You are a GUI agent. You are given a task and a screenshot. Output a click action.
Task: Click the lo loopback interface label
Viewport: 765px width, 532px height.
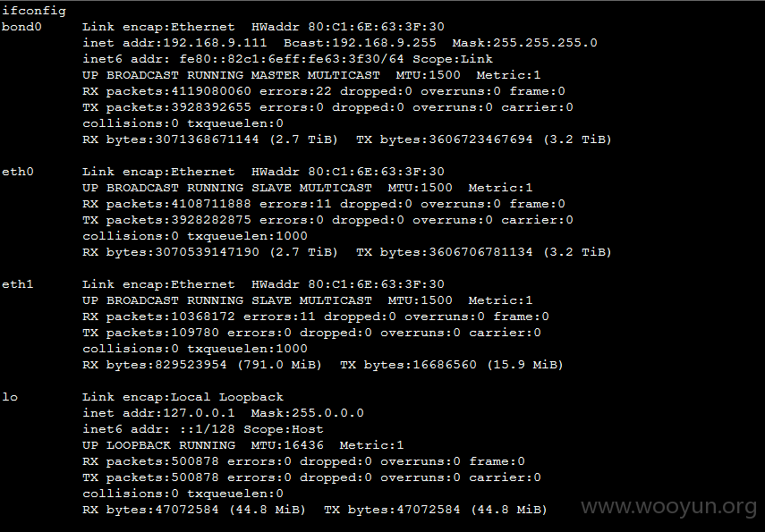click(x=10, y=397)
